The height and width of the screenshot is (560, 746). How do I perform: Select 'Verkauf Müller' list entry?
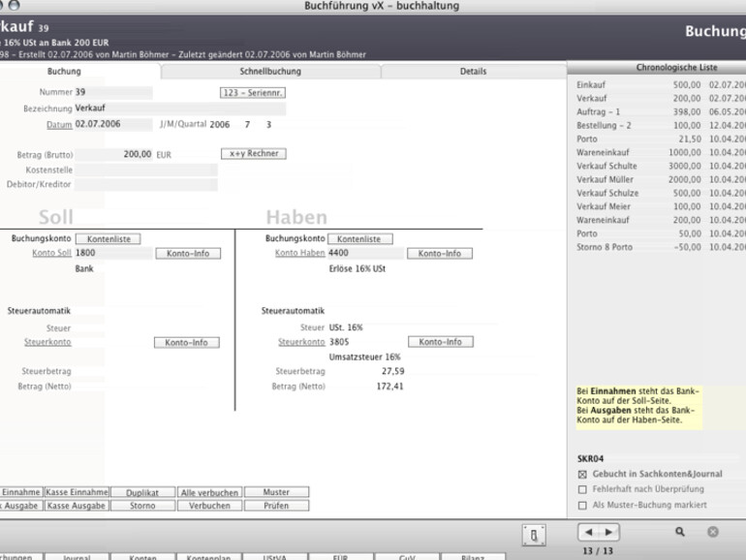[661, 179]
